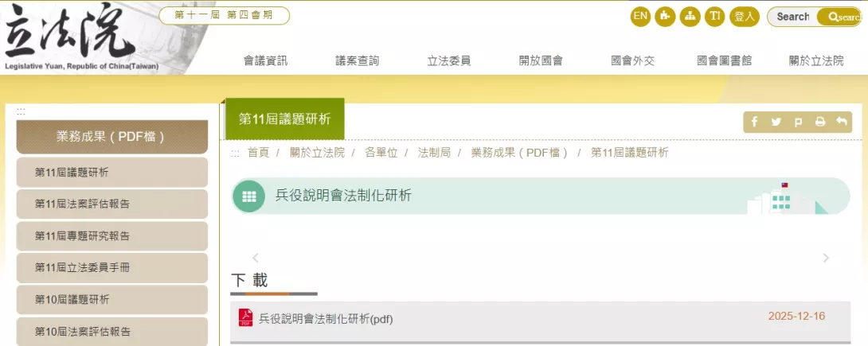Share this page on Facebook

coord(755,122)
